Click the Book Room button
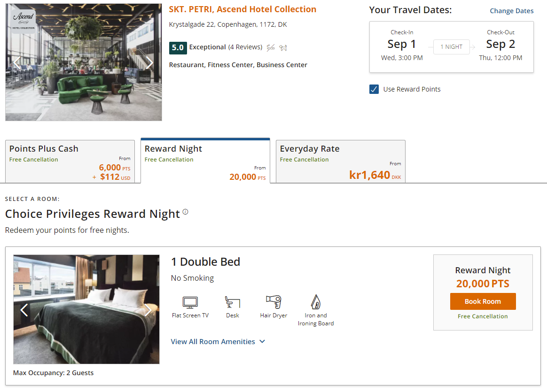The width and height of the screenshot is (547, 392). [x=483, y=301]
